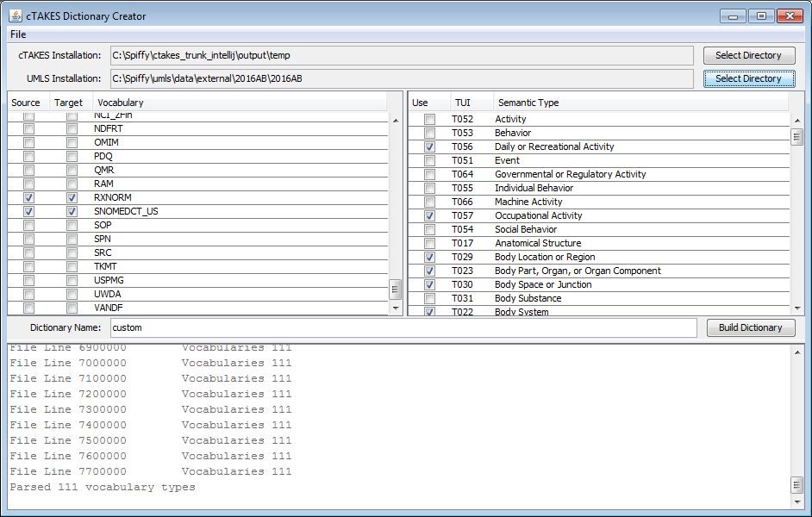
Task: Check Source checkbox for PDQ
Action: click(29, 156)
